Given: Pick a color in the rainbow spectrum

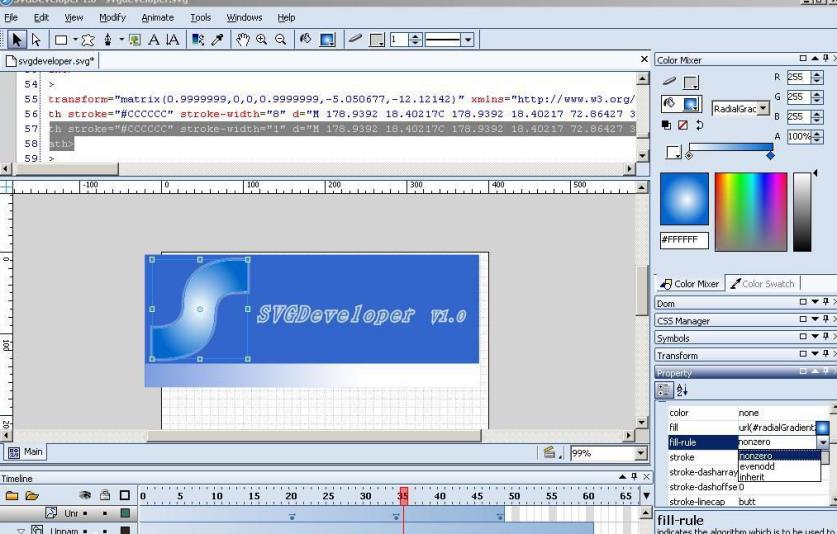Looking at the screenshot, I should pyautogui.click(x=751, y=210).
